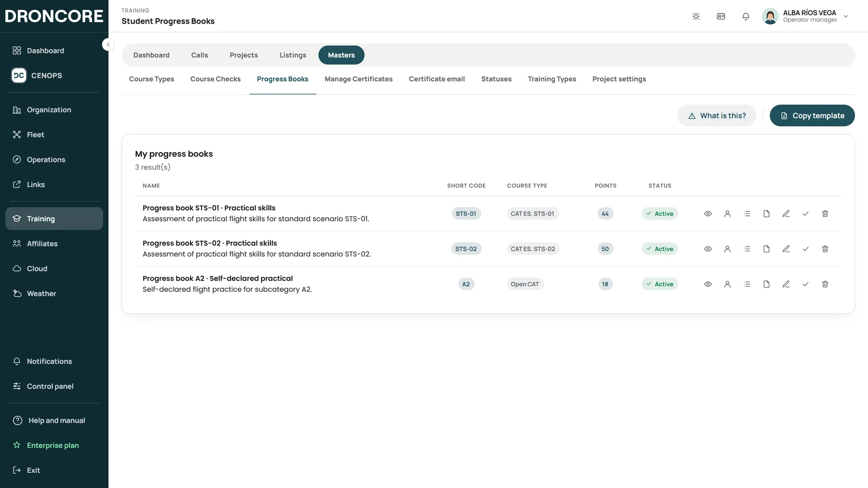Toggle light/dark theme sun icon
868x488 pixels.
[696, 16]
